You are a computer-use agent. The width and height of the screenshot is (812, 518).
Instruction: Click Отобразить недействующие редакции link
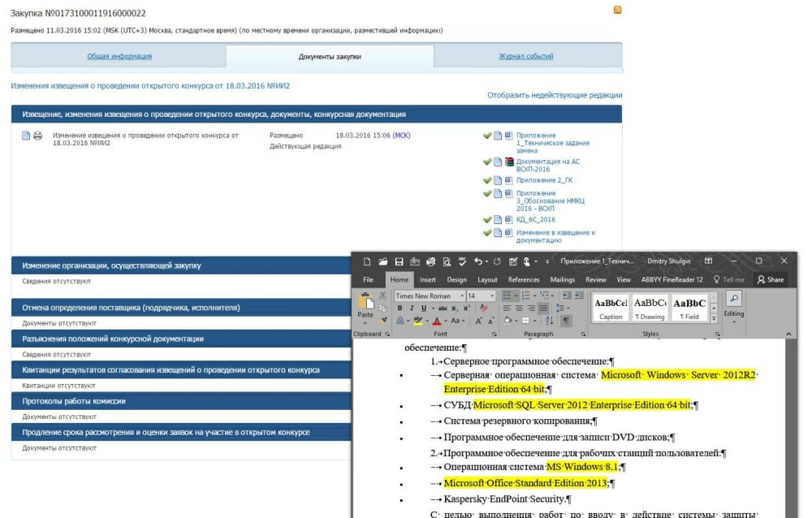point(555,95)
